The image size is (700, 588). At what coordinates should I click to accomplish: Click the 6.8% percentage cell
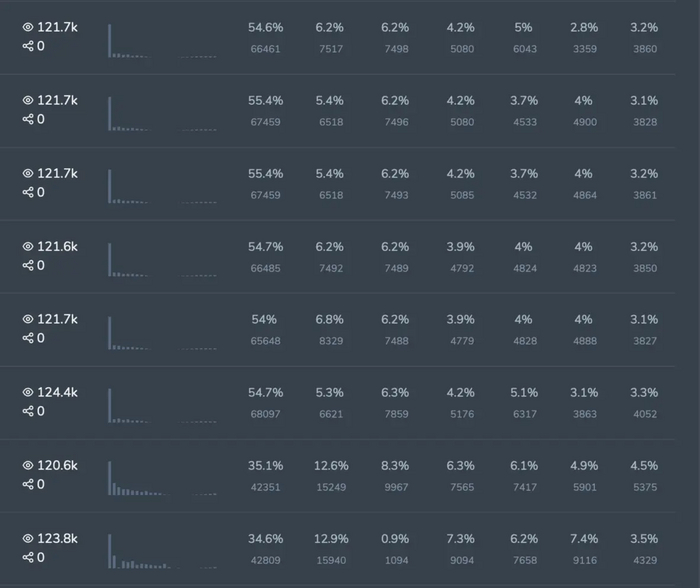331,319
